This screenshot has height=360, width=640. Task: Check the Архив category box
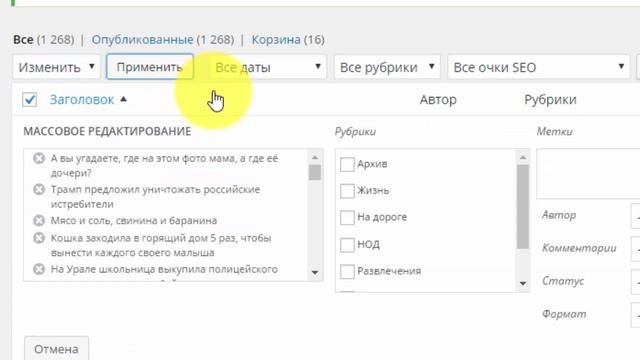point(347,164)
